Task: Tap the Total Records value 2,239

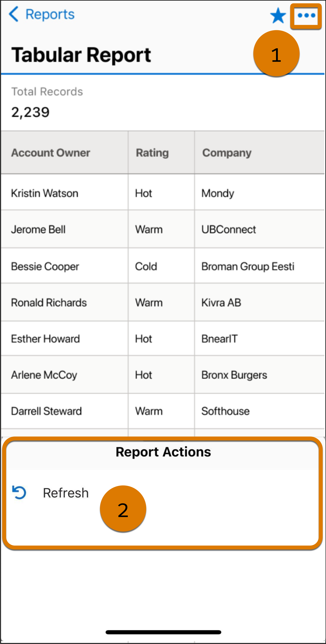Action: coord(30,112)
